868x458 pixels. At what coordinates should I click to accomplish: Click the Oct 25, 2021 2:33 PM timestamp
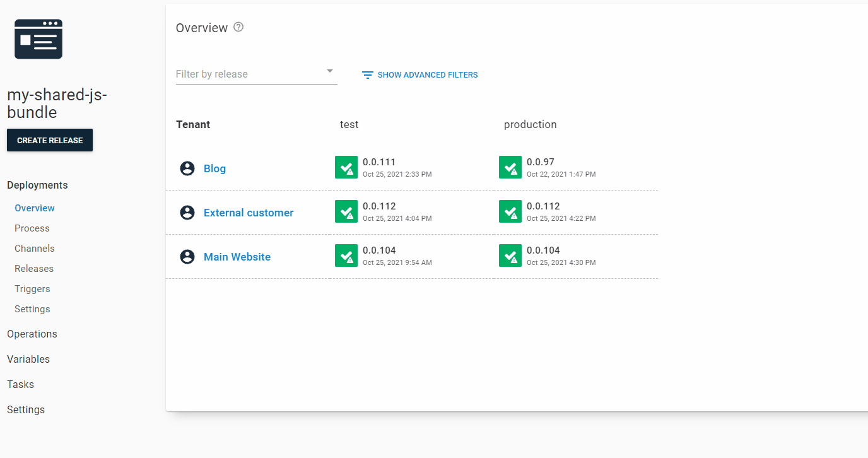397,174
